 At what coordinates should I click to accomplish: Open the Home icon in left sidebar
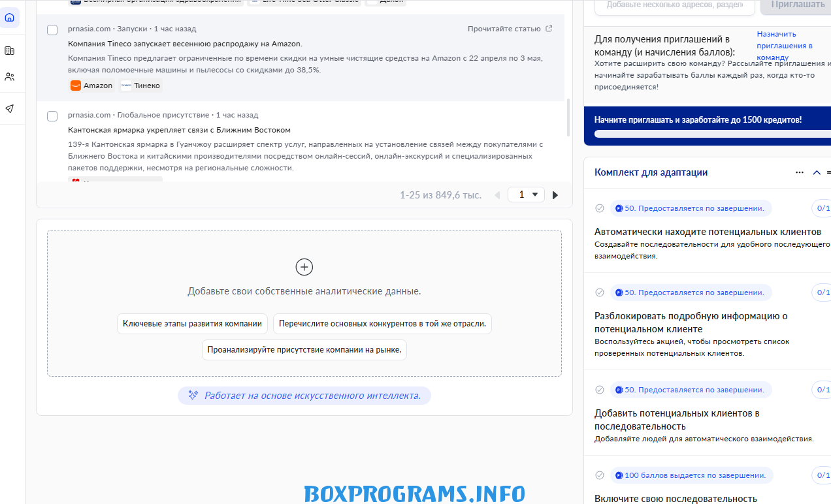(10, 18)
